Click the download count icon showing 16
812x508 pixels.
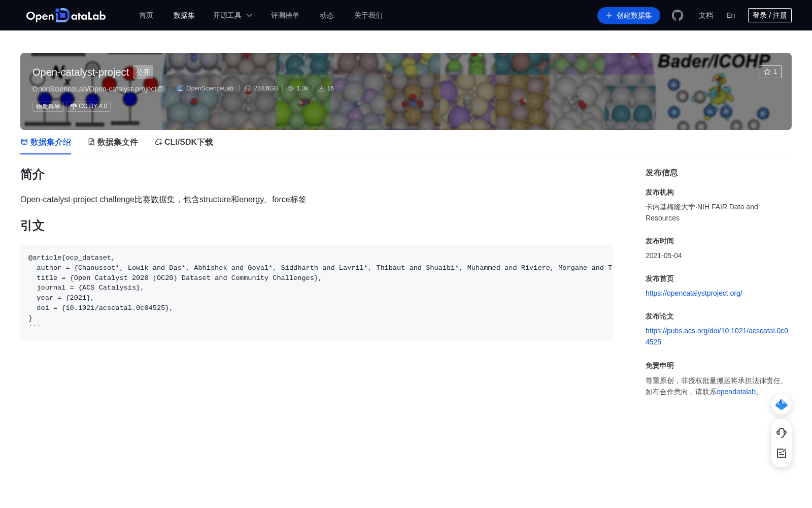point(321,88)
